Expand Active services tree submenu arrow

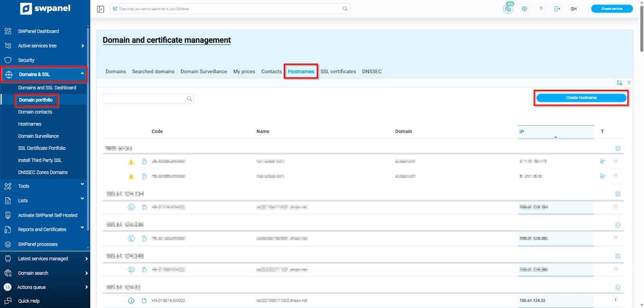click(x=83, y=45)
